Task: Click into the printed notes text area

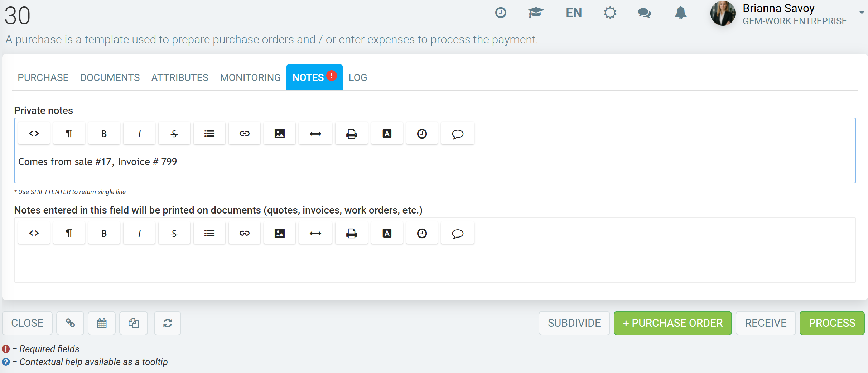Action: (435, 264)
